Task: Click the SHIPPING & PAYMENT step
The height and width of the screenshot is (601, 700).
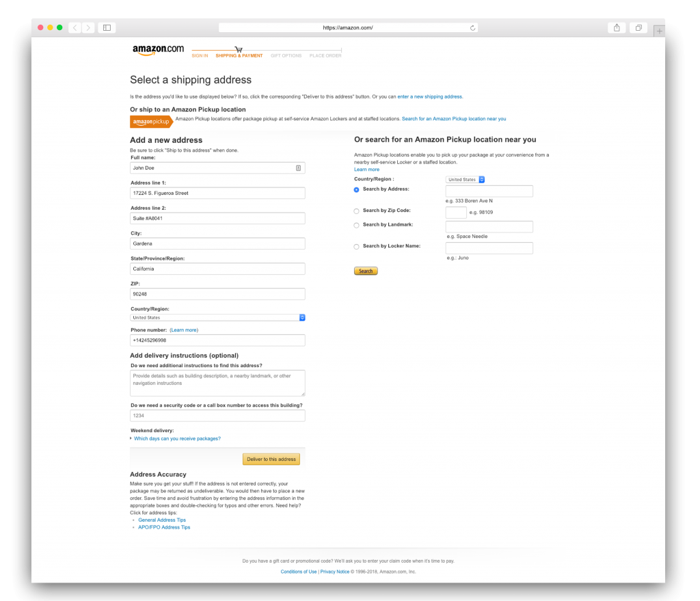Action: coord(239,56)
